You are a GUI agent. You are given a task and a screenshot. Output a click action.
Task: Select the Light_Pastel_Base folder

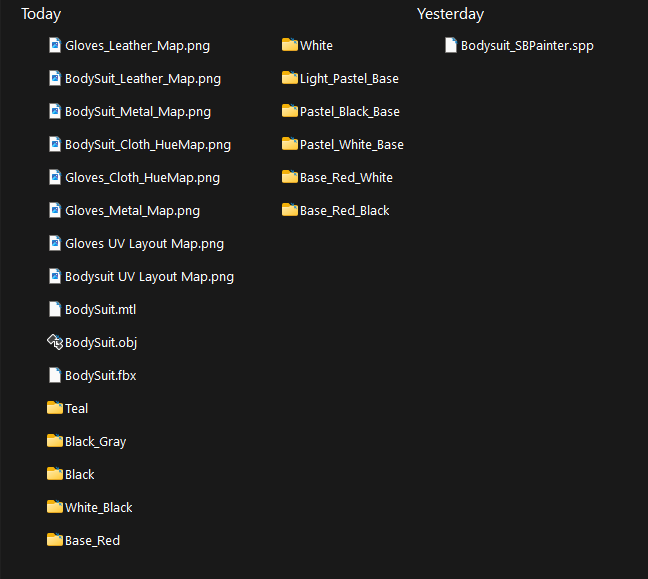[x=341, y=78]
